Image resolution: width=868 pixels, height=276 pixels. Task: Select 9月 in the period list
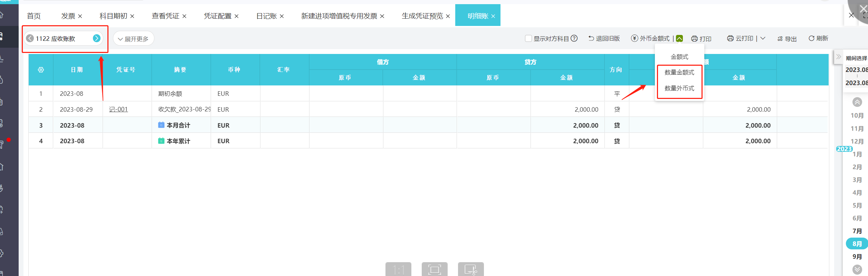(x=857, y=257)
